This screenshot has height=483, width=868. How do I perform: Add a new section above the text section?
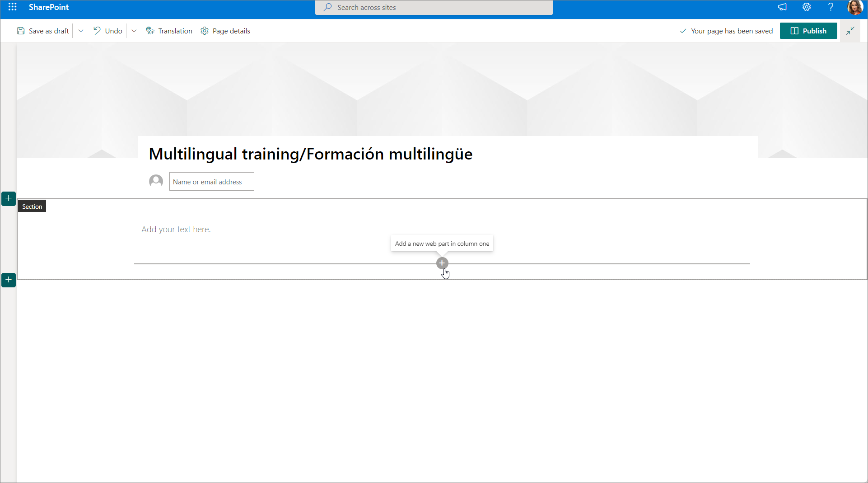tap(9, 199)
